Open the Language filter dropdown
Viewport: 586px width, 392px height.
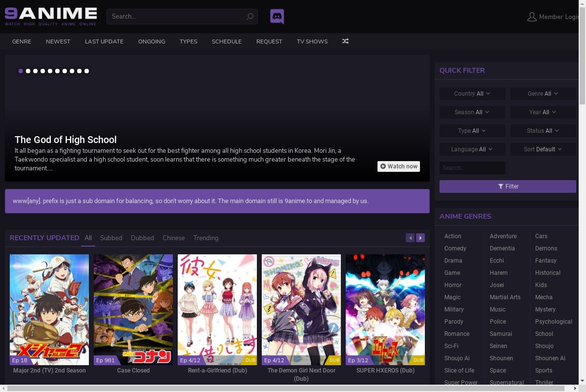coord(472,149)
